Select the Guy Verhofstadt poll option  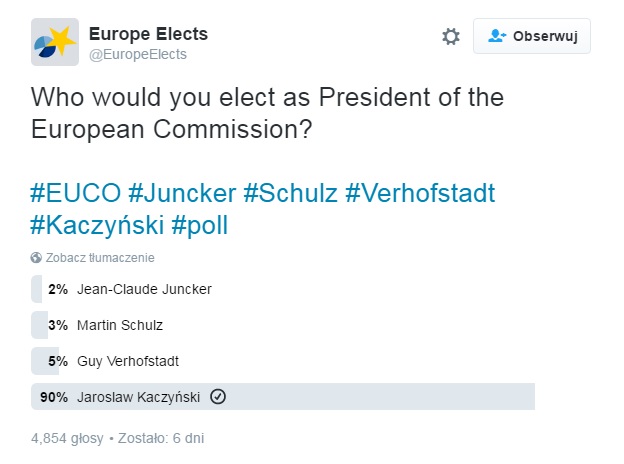(283, 361)
